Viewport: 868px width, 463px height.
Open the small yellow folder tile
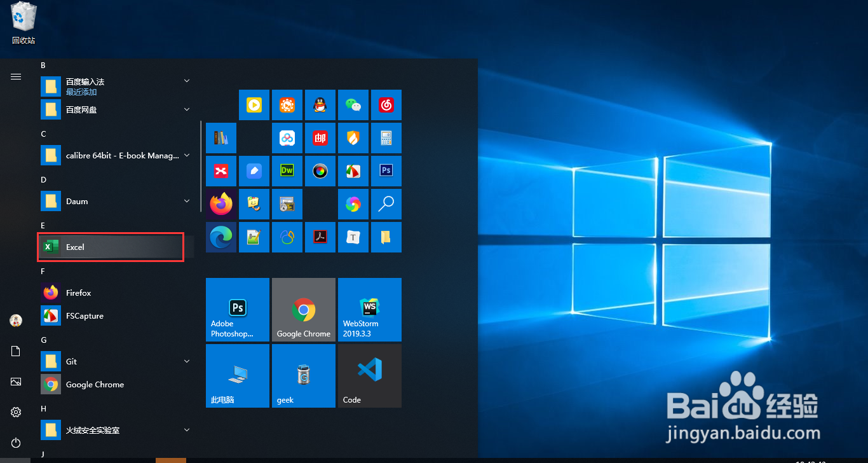(386, 237)
